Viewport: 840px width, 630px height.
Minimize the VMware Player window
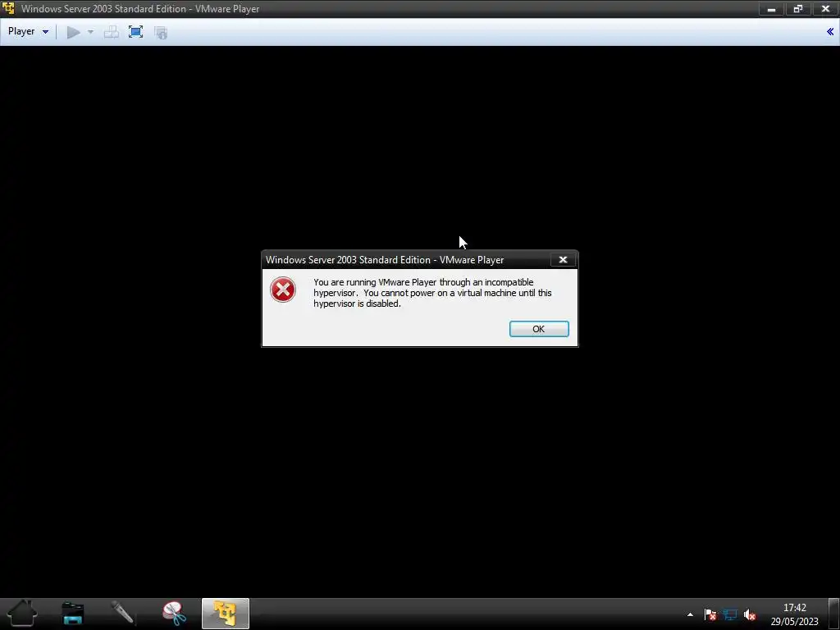coord(771,8)
